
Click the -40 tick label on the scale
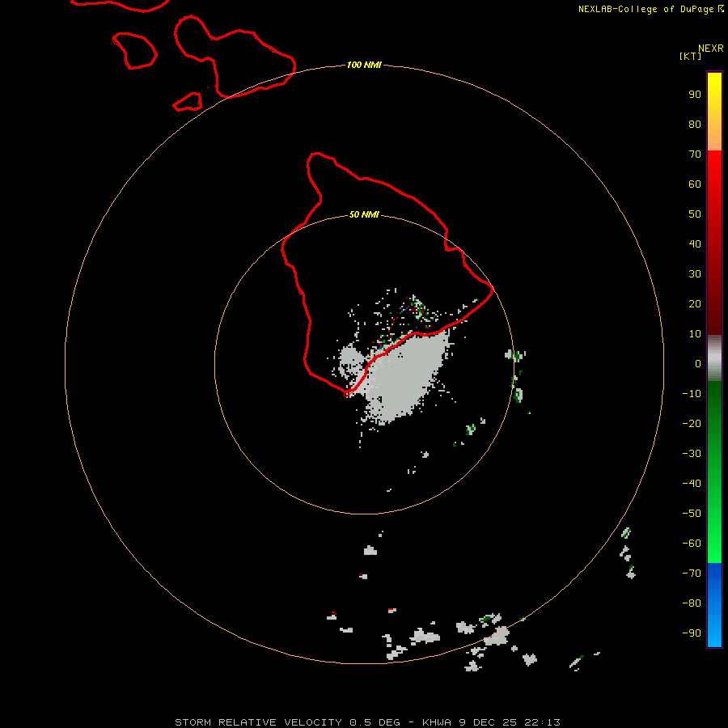[692, 484]
